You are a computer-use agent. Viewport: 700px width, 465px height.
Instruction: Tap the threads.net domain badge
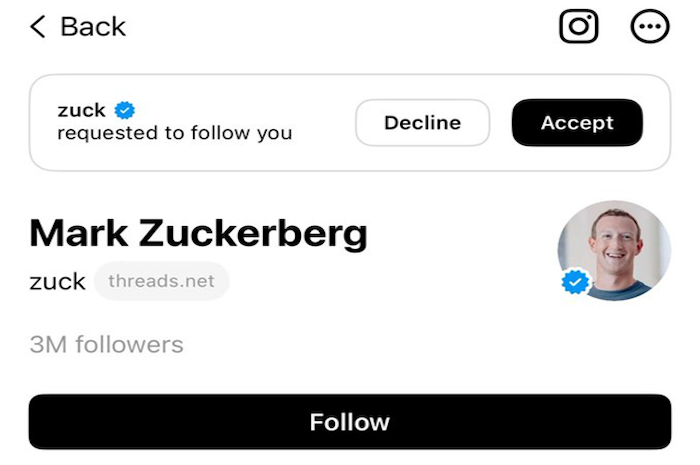(x=161, y=281)
